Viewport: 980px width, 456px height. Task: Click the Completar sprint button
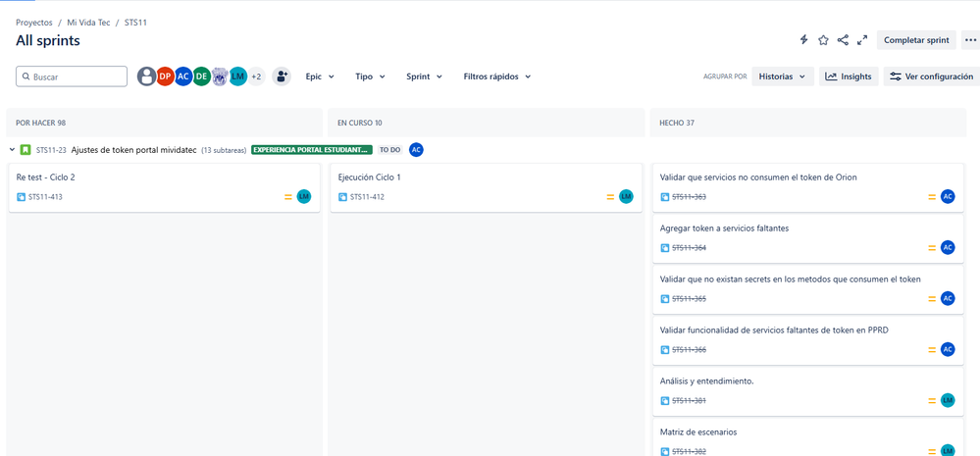pos(916,40)
